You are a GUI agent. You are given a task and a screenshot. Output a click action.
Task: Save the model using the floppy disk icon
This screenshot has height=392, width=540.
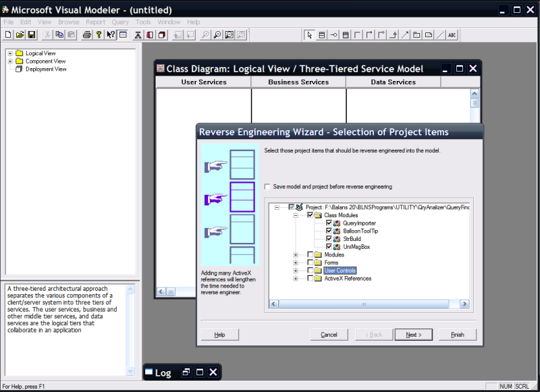pos(32,35)
